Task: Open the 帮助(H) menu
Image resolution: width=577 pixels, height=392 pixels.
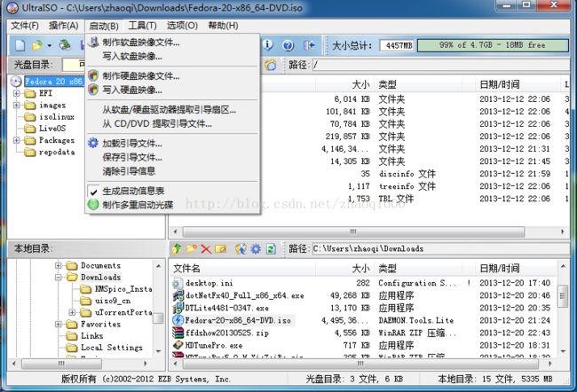Action: (x=223, y=26)
